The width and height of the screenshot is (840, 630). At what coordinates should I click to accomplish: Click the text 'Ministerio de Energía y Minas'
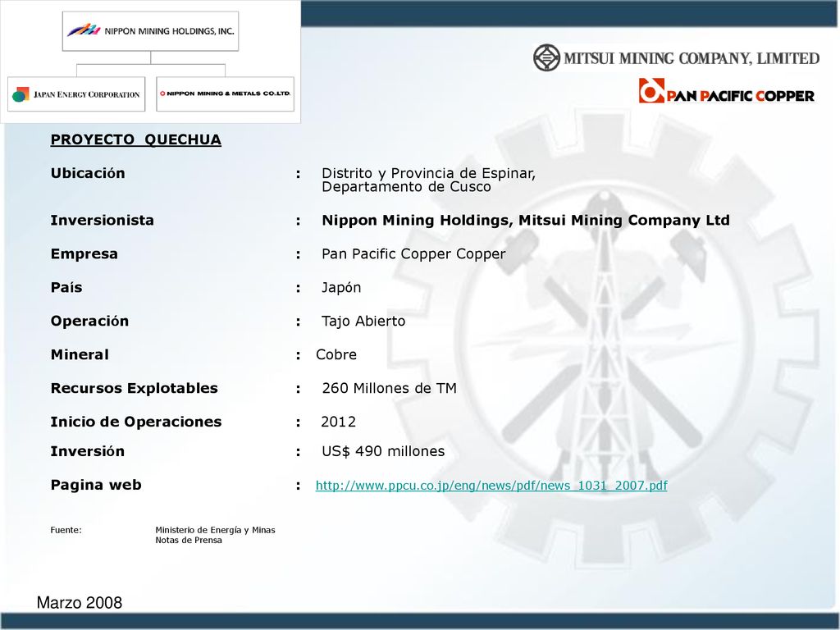pyautogui.click(x=216, y=530)
